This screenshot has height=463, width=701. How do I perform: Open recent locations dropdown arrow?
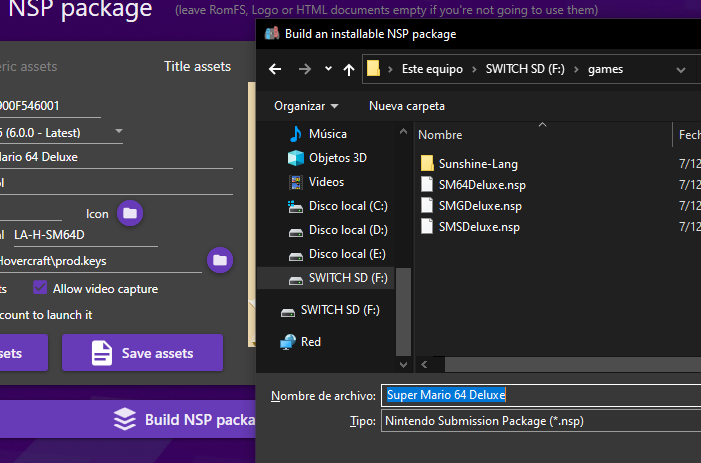(x=328, y=69)
